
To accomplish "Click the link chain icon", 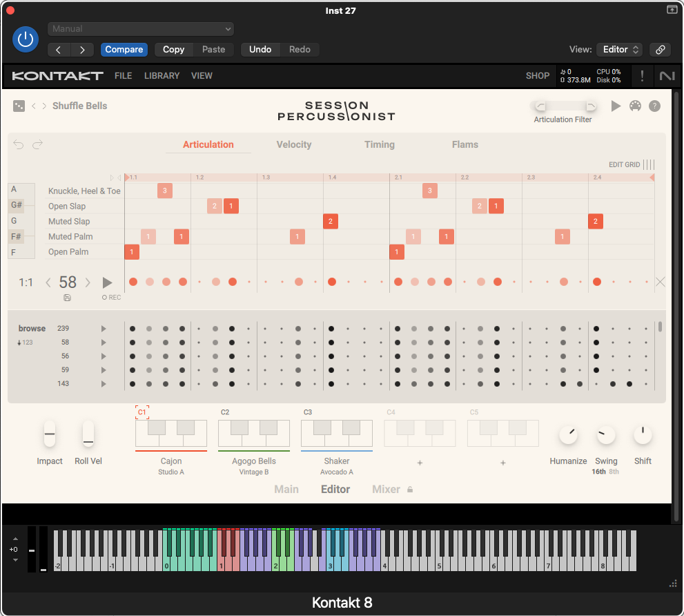I will [661, 50].
